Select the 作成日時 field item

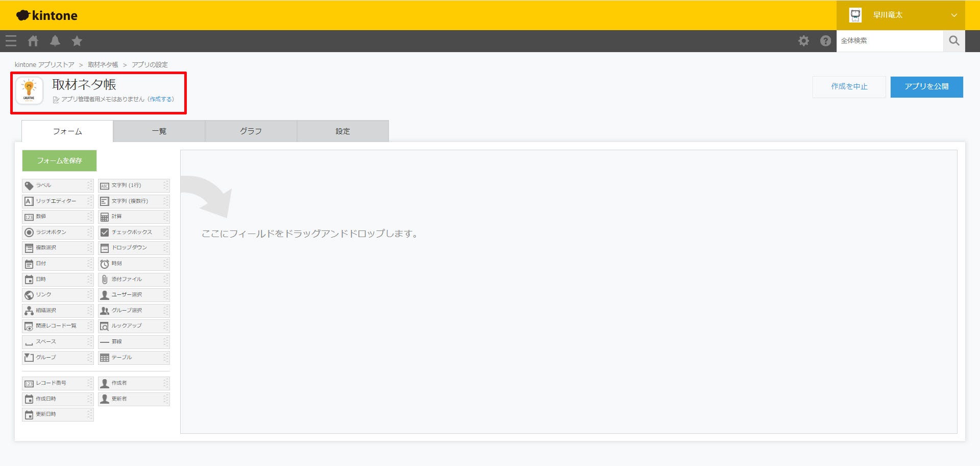pos(58,399)
